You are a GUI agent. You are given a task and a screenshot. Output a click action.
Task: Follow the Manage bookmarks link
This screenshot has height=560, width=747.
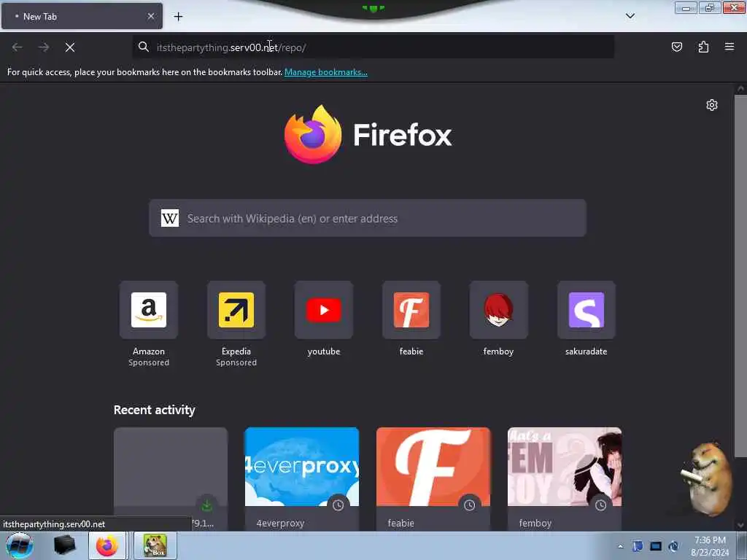point(326,72)
